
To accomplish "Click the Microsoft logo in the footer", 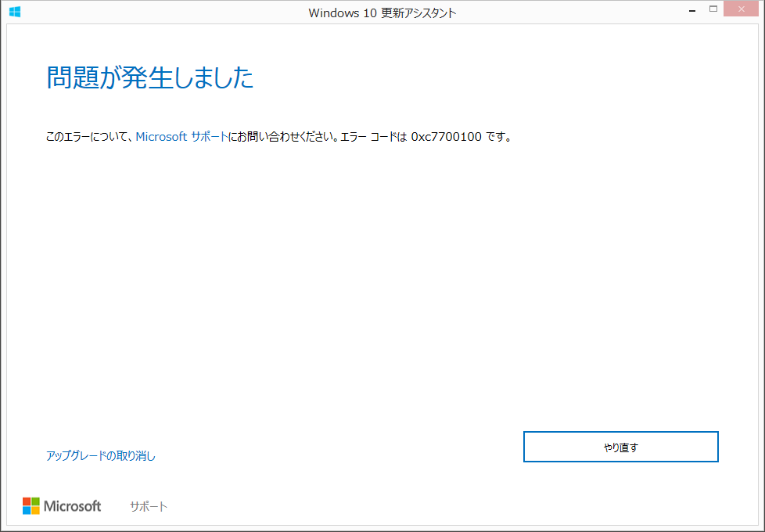I will (62, 506).
